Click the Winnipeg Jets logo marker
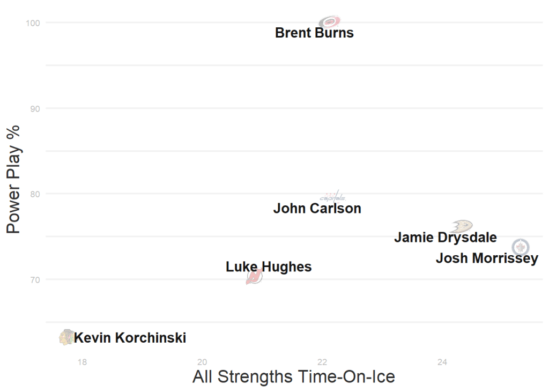The width and height of the screenshot is (549, 392). click(521, 247)
